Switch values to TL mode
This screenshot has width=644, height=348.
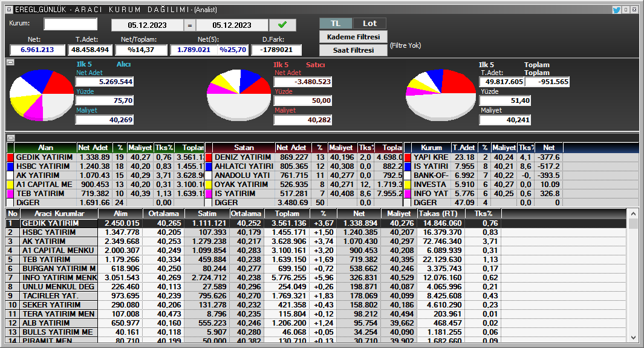point(336,24)
